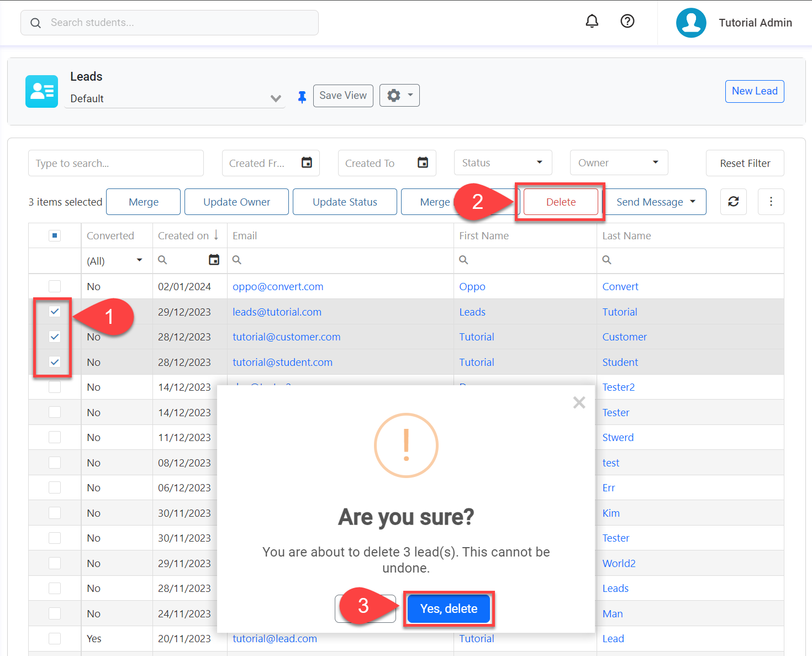Screen dimensions: 812x656
Task: Open the Tester2 last name link
Action: click(618, 387)
